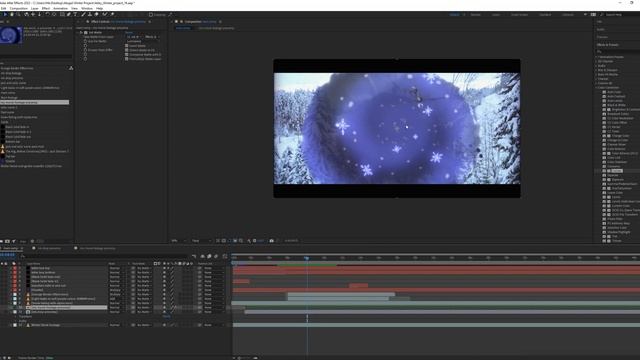Click Reset link for Set Matte effect
The width and height of the screenshot is (640, 360).
(129, 32)
